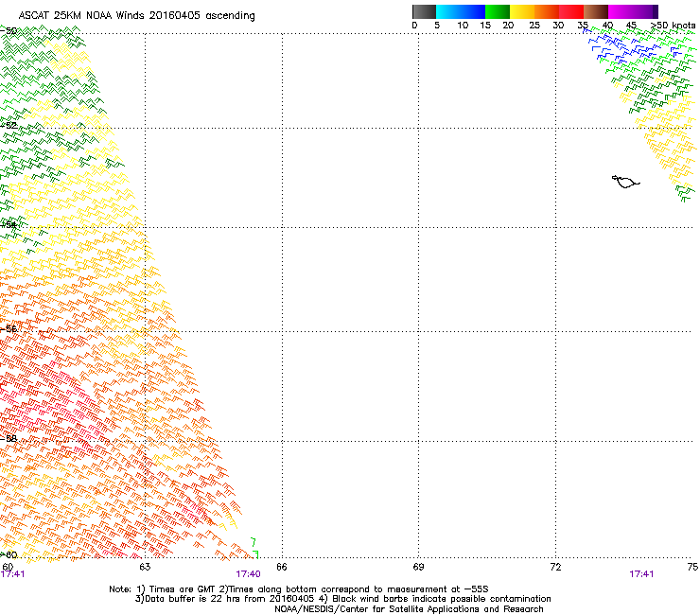Click the latitude label '-56'
Image resolution: width=700 pixels, height=615 pixels.
click(9, 328)
